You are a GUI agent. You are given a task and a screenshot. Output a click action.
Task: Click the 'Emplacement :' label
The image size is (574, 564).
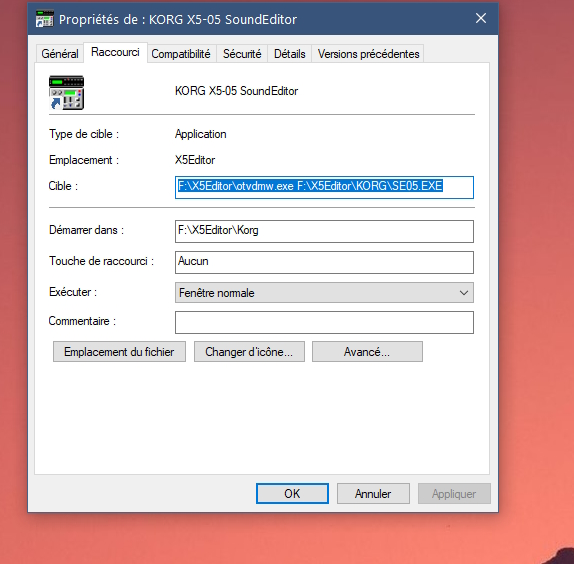pos(84,160)
